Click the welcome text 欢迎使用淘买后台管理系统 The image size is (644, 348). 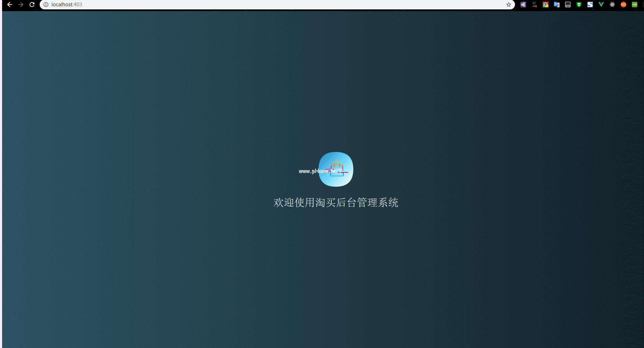coord(336,202)
